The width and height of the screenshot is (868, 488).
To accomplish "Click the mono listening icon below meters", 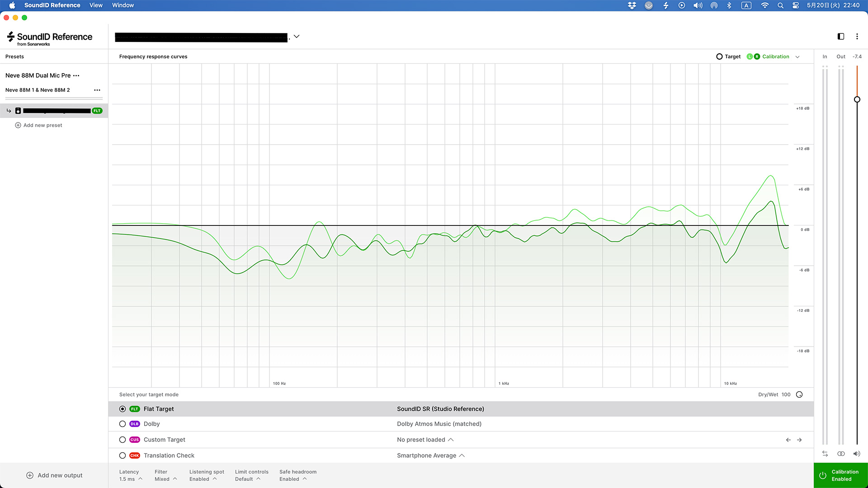I will click(x=841, y=454).
